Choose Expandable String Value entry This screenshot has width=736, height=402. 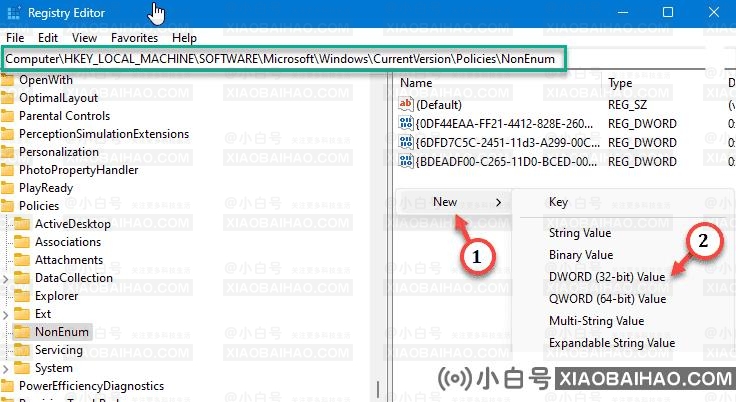[x=612, y=343]
